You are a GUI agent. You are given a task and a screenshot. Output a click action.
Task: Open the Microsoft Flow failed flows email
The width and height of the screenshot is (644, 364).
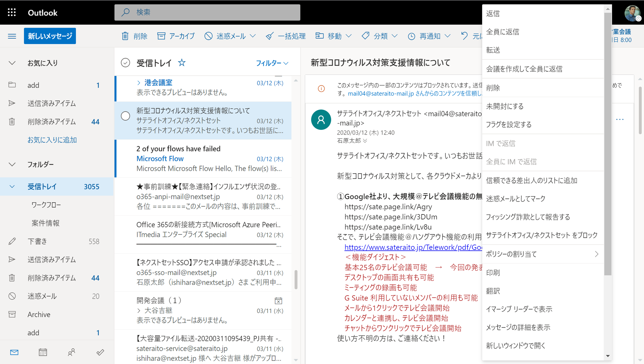203,159
